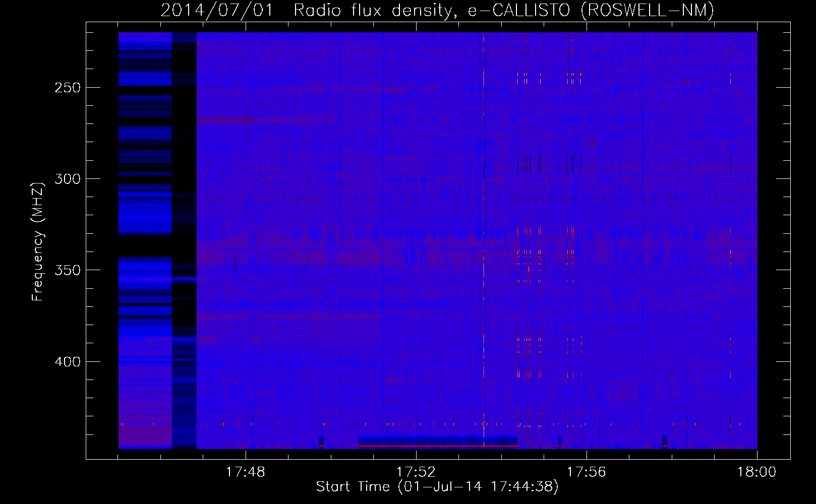Click the 17:52 time tick label
816x504 pixels.
(416, 472)
